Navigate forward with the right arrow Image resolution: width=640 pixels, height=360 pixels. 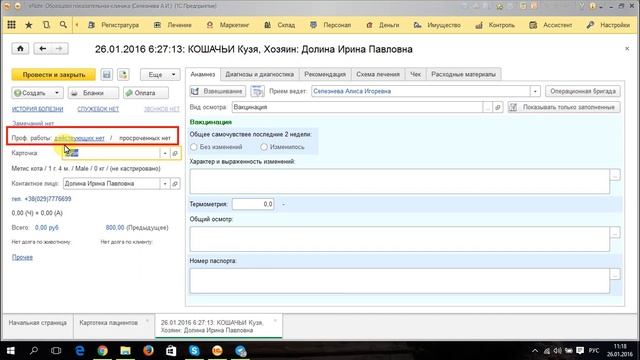(59, 49)
